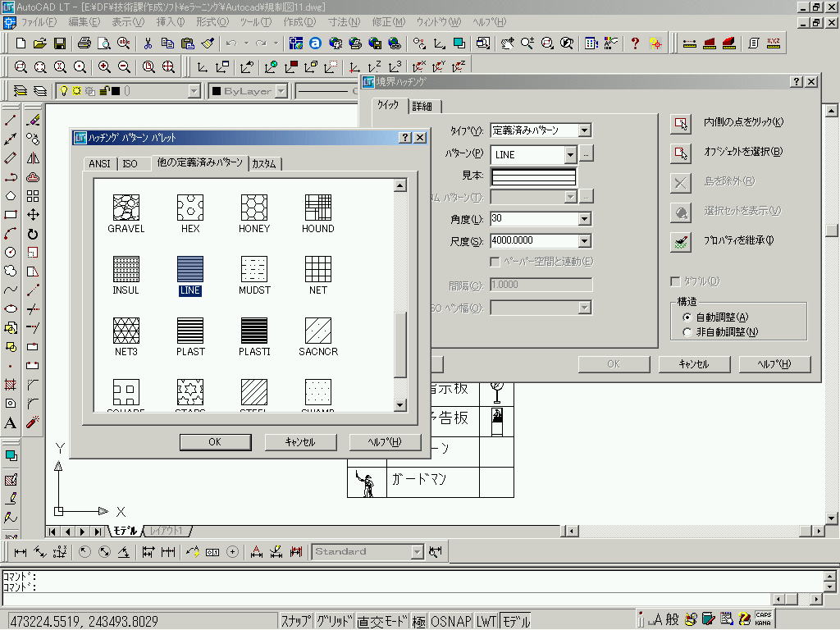The height and width of the screenshot is (630, 840).
Task: Click the red question mark Help icon
Action: (x=635, y=43)
